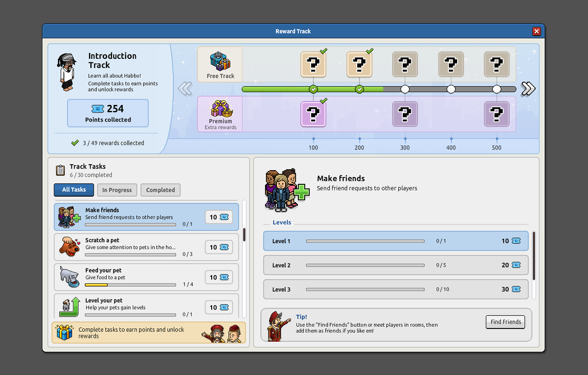Select the Level 1 row
The image size is (588, 375).
[396, 241]
